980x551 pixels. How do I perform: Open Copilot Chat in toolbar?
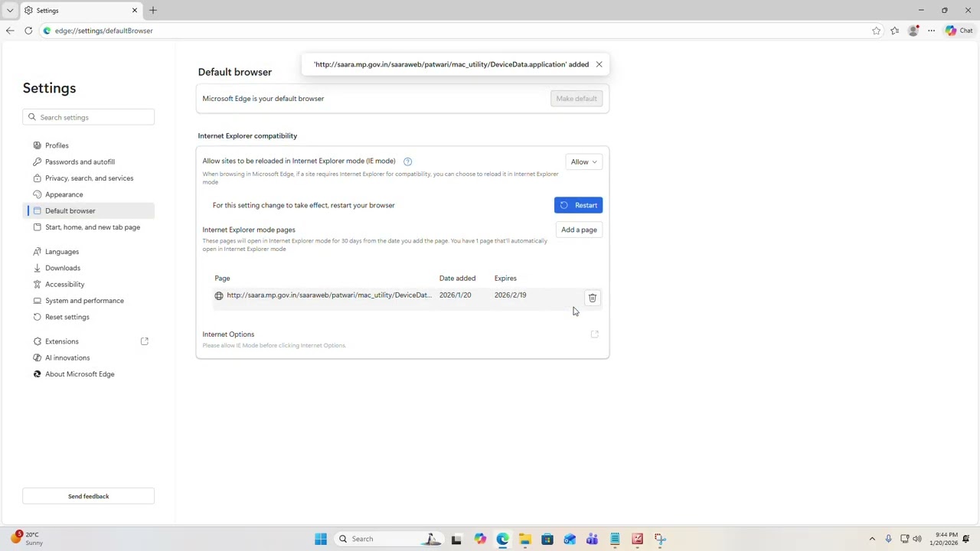(959, 31)
